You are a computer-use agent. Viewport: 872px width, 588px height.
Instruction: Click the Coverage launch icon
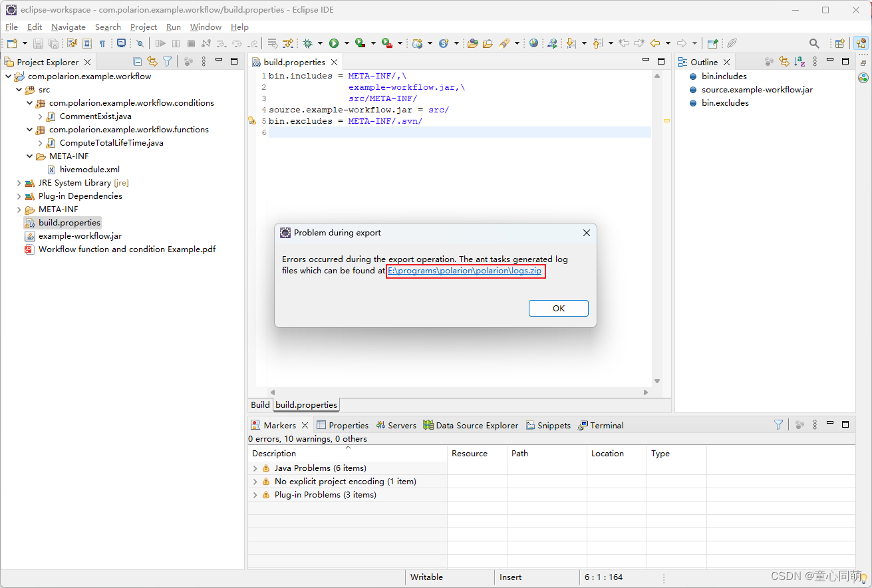point(360,43)
